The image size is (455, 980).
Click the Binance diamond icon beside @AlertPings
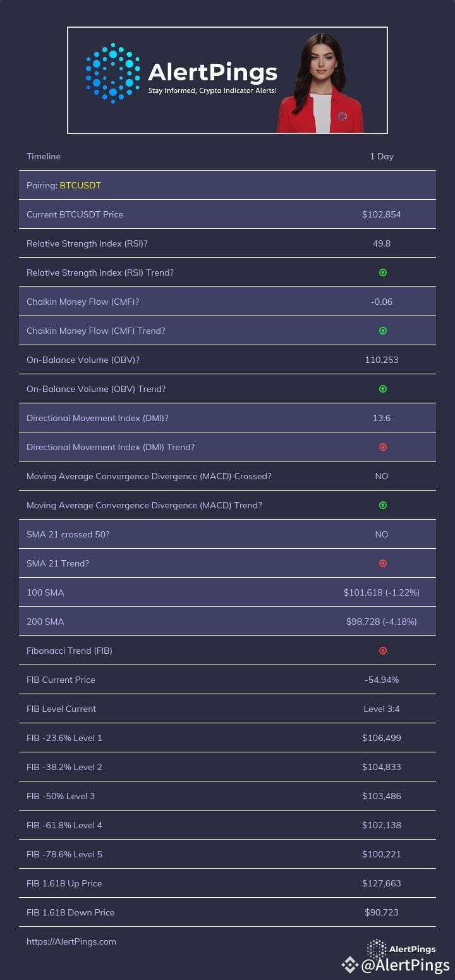[349, 965]
